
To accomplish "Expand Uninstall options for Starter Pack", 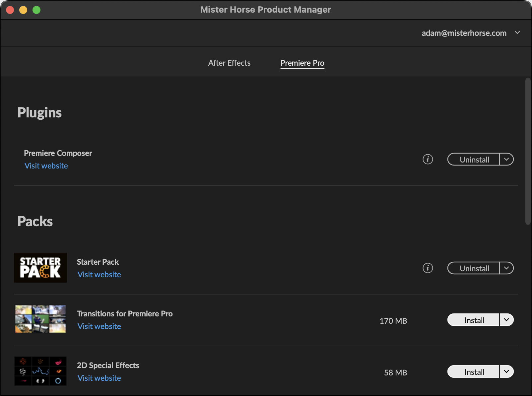I will [x=506, y=268].
